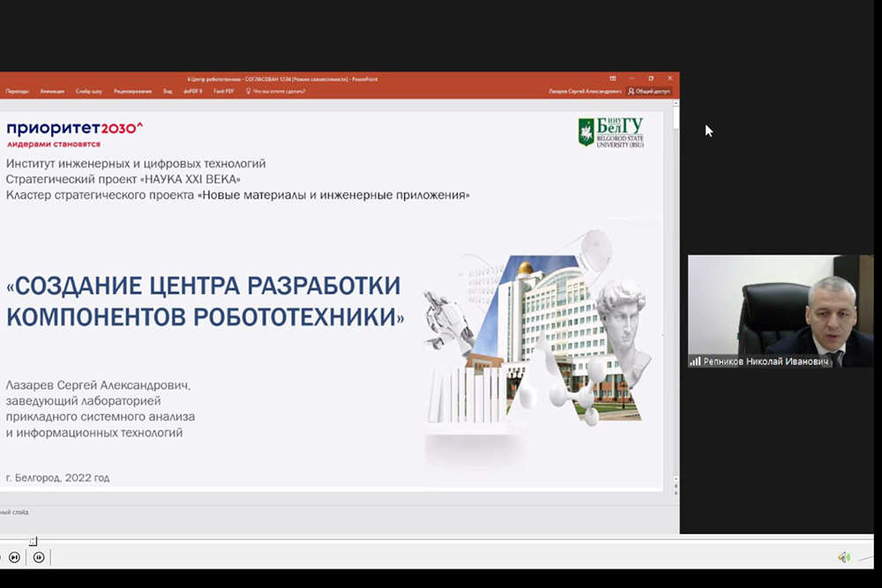Select the Вид ribbon tab

[168, 91]
